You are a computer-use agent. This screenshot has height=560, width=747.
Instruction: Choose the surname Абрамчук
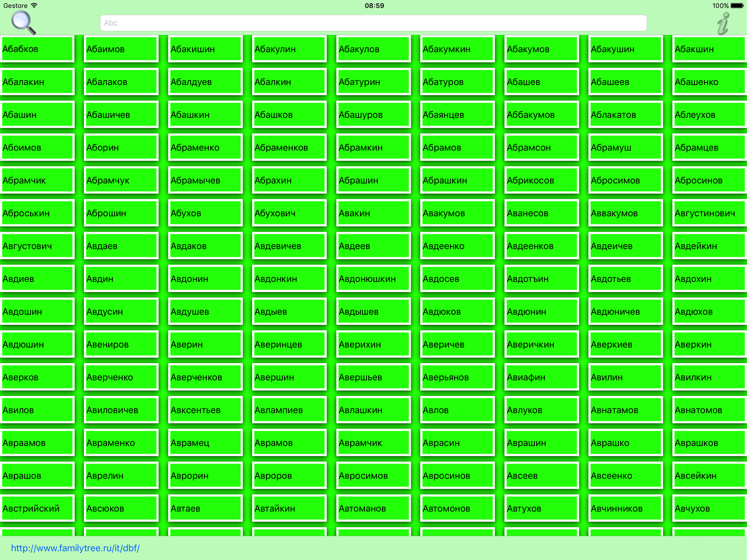tap(121, 180)
